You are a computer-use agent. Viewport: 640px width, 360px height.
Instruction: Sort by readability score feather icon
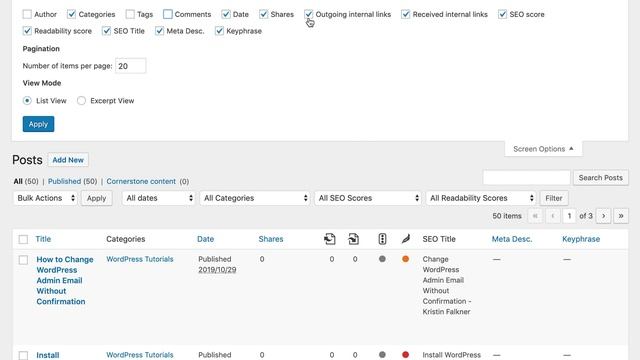(405, 239)
